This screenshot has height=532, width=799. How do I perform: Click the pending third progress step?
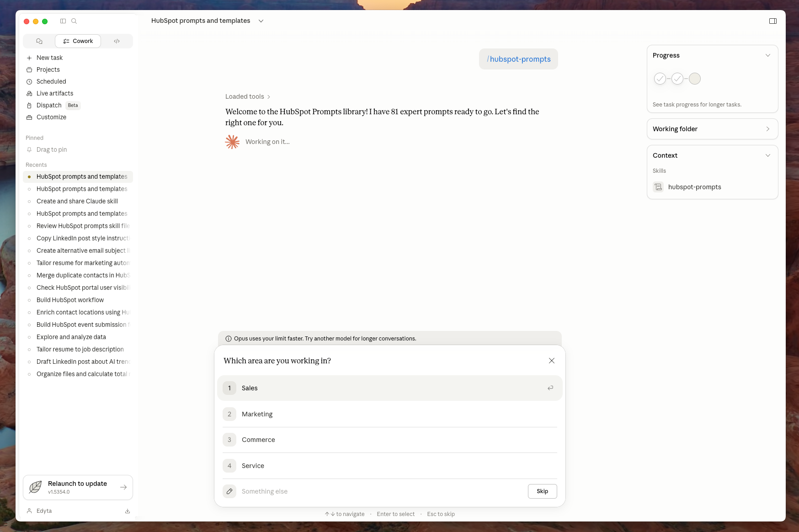click(695, 79)
